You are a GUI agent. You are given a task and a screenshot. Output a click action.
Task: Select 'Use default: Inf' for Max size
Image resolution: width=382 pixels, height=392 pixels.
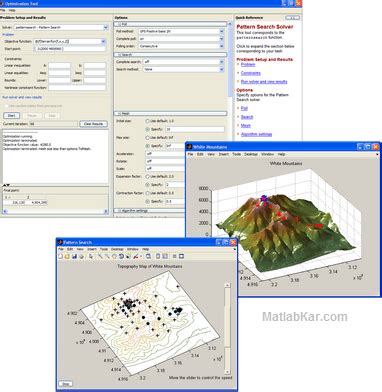(147, 138)
